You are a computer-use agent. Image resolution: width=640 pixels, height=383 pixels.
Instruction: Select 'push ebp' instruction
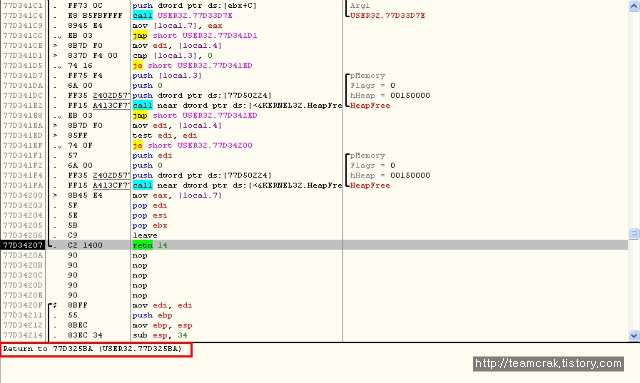point(152,316)
